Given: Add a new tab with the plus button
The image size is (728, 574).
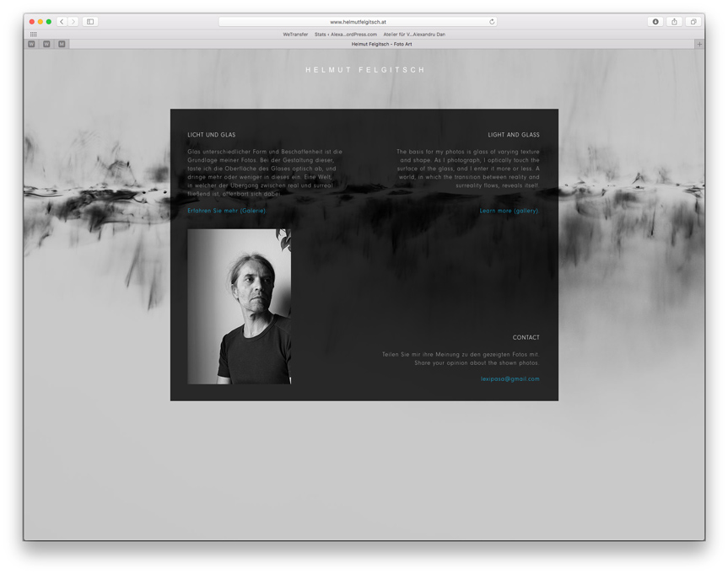Looking at the screenshot, I should (698, 44).
